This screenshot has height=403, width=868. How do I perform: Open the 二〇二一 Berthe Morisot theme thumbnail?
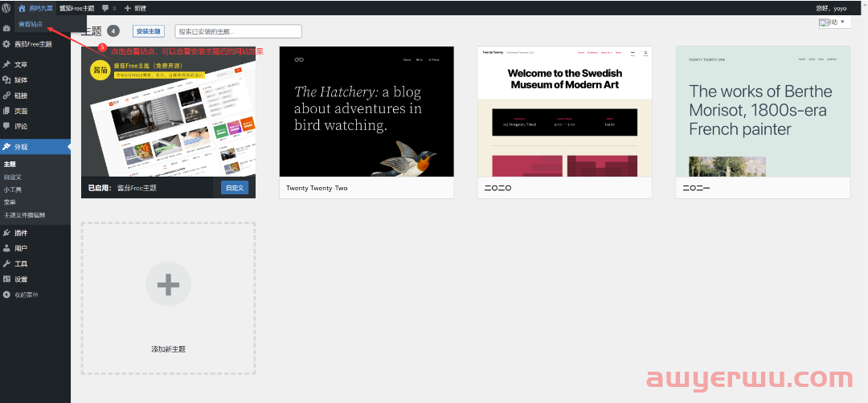[x=763, y=111]
